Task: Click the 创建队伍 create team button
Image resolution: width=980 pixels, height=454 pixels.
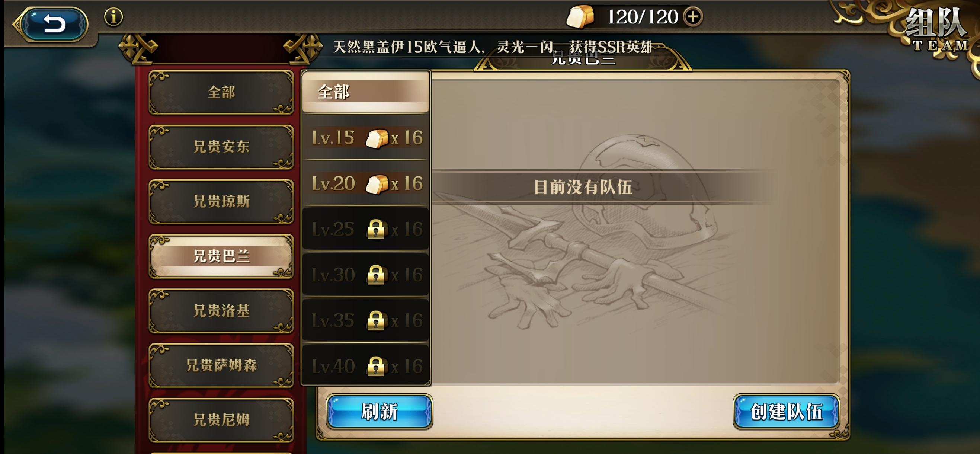Action: tap(787, 412)
